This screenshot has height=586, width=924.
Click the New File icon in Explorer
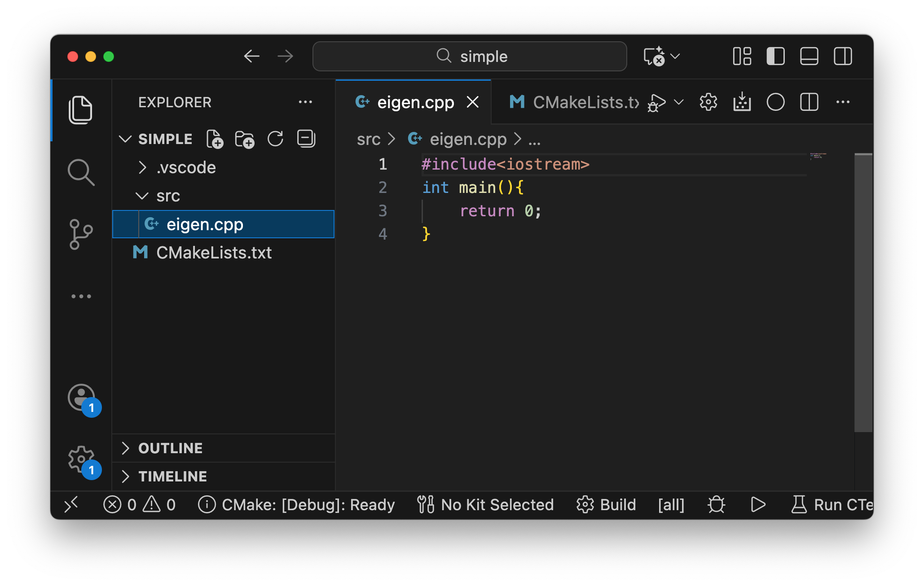215,139
